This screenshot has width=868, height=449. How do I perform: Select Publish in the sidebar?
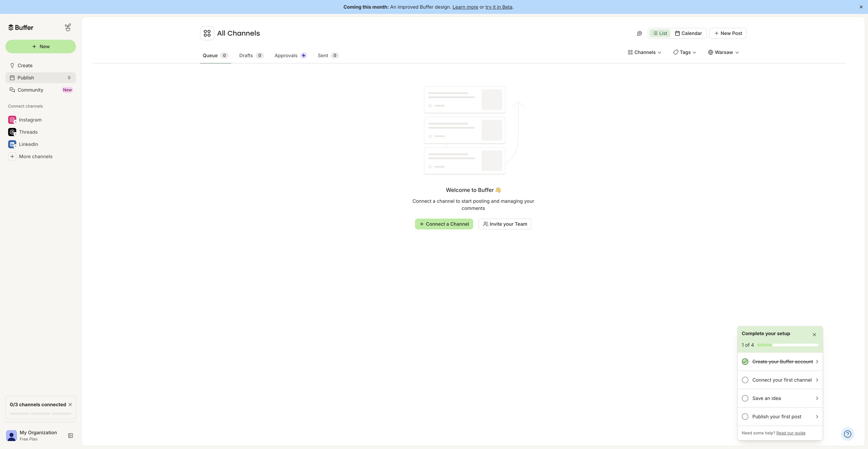(41, 78)
